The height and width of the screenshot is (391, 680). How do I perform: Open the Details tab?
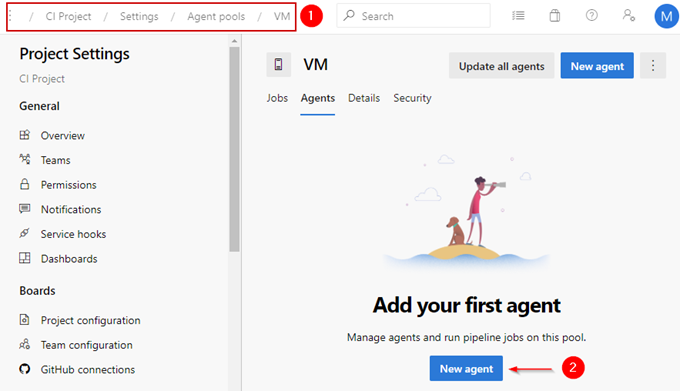[x=364, y=98]
